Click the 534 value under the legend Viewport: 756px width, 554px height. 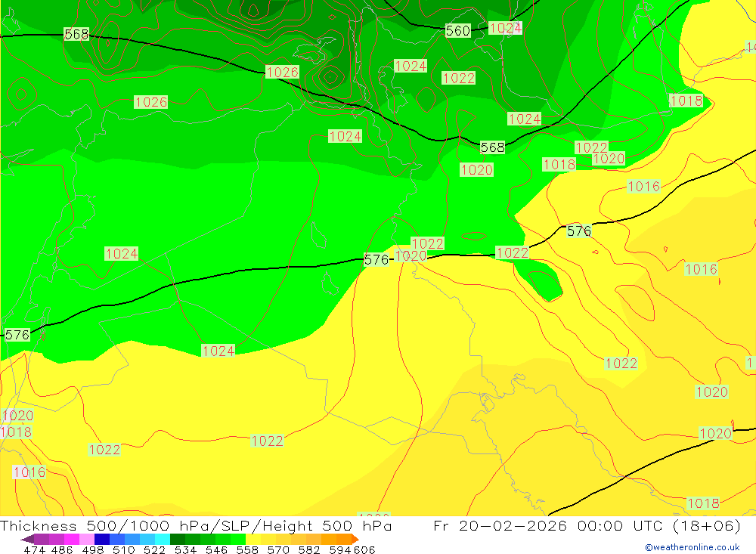pyautogui.click(x=185, y=549)
